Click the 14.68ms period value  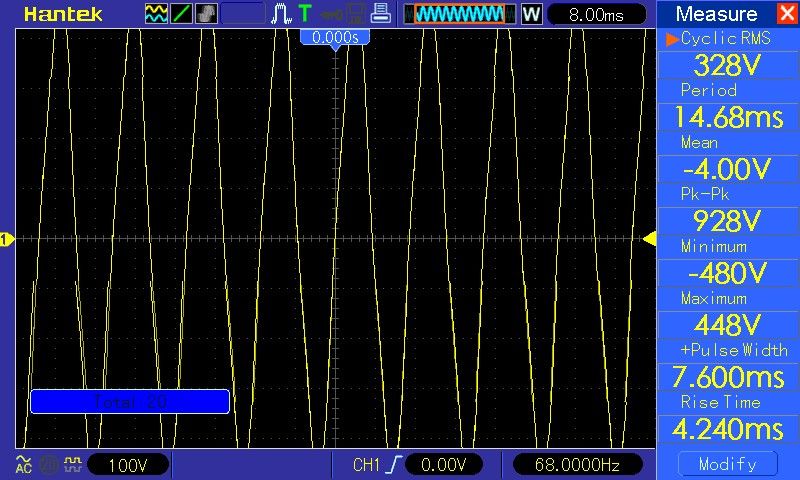[x=728, y=117]
